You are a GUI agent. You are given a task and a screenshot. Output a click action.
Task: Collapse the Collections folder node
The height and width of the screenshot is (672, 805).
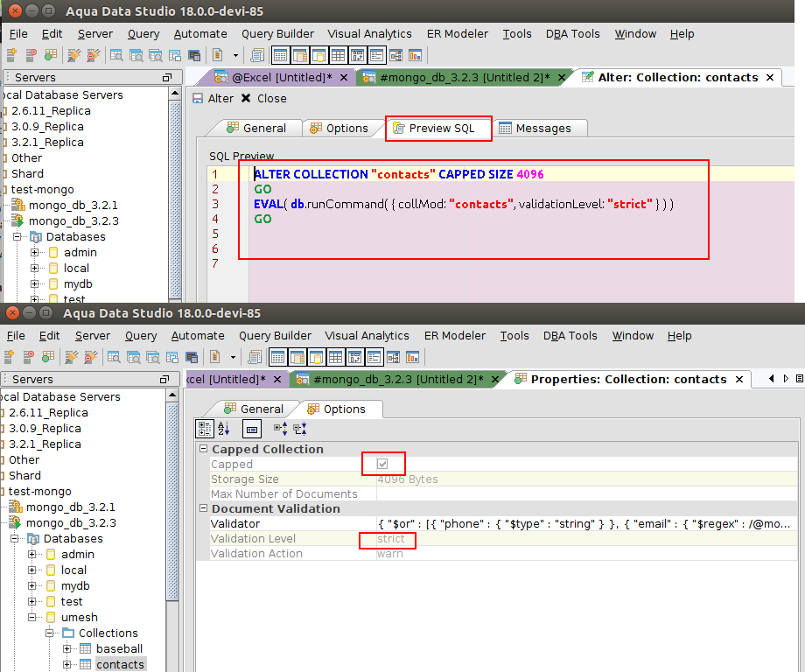pyautogui.click(x=49, y=633)
